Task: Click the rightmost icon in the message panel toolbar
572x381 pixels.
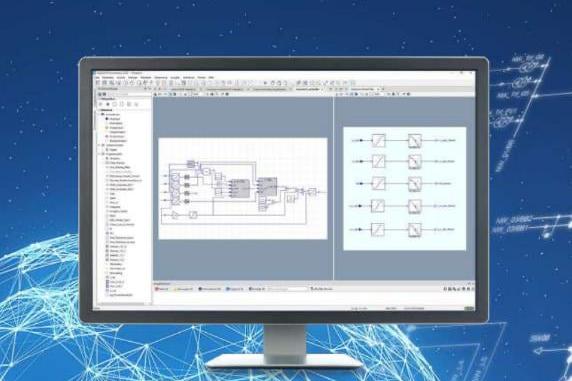Action: (x=473, y=289)
